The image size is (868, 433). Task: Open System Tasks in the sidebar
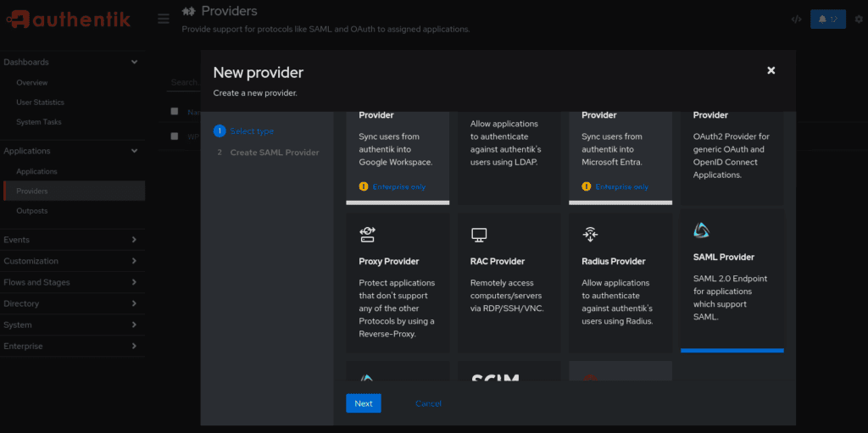point(39,122)
